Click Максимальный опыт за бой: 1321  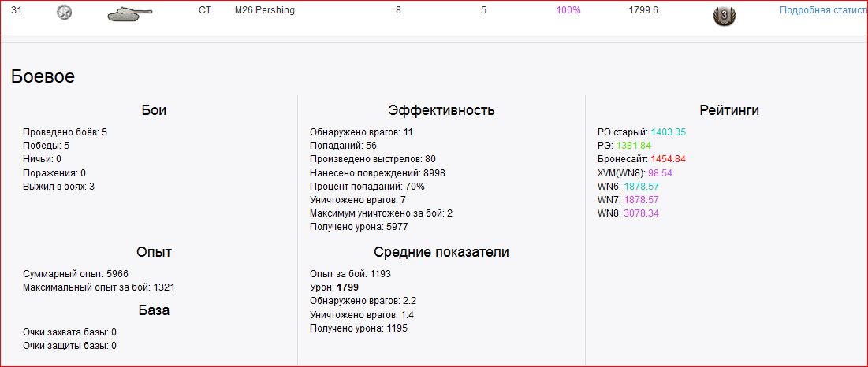coord(99,287)
